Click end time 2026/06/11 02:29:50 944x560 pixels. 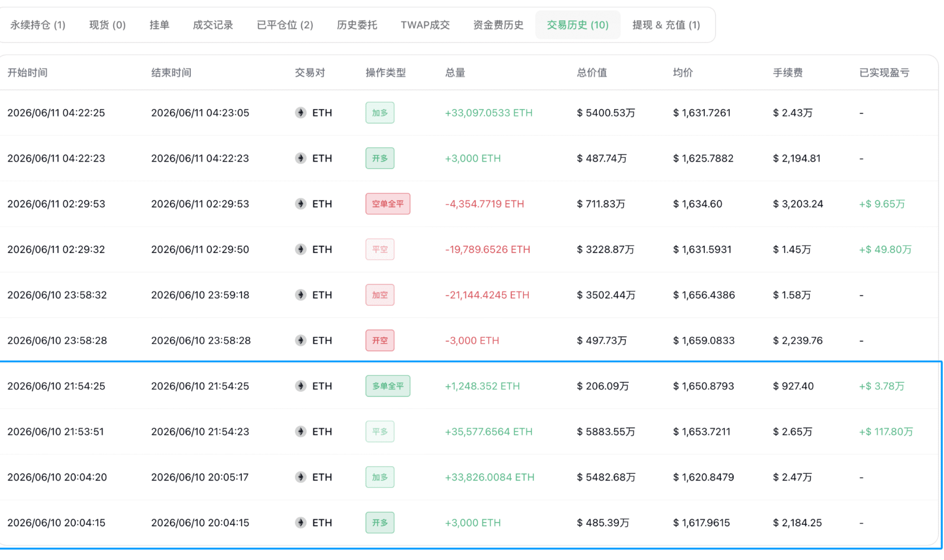coord(200,249)
